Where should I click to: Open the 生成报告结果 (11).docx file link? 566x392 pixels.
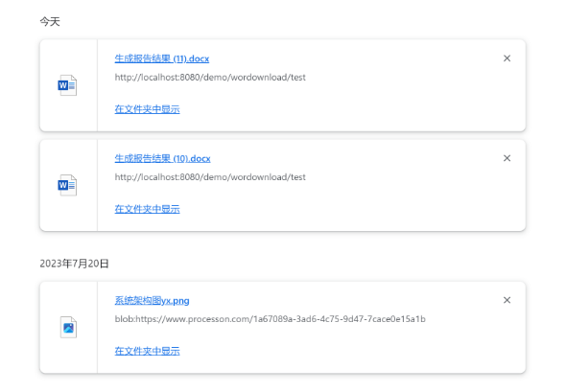tap(162, 58)
